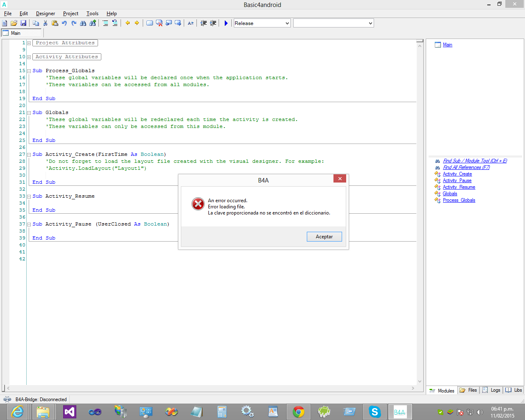
Task: Open the Release build configuration dropdown
Action: coord(262,23)
